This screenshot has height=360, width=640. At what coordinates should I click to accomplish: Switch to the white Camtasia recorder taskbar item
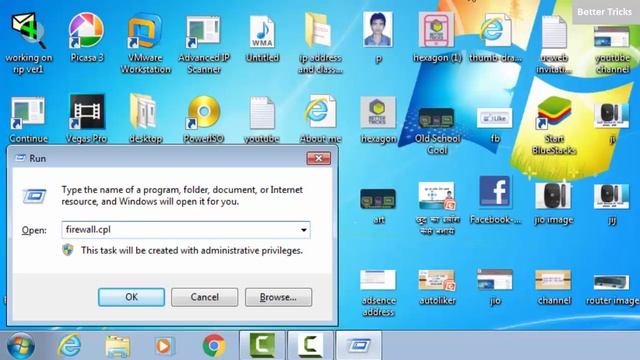[x=311, y=345]
